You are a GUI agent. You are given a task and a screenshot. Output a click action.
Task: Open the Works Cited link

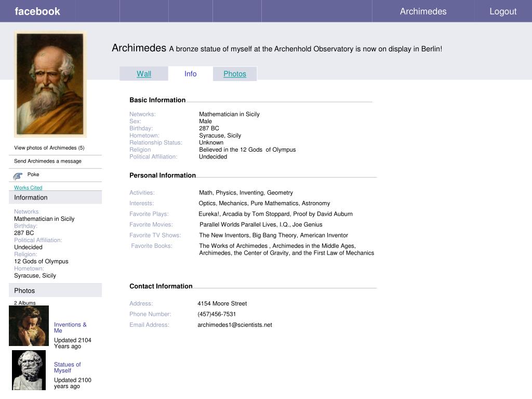click(x=28, y=188)
